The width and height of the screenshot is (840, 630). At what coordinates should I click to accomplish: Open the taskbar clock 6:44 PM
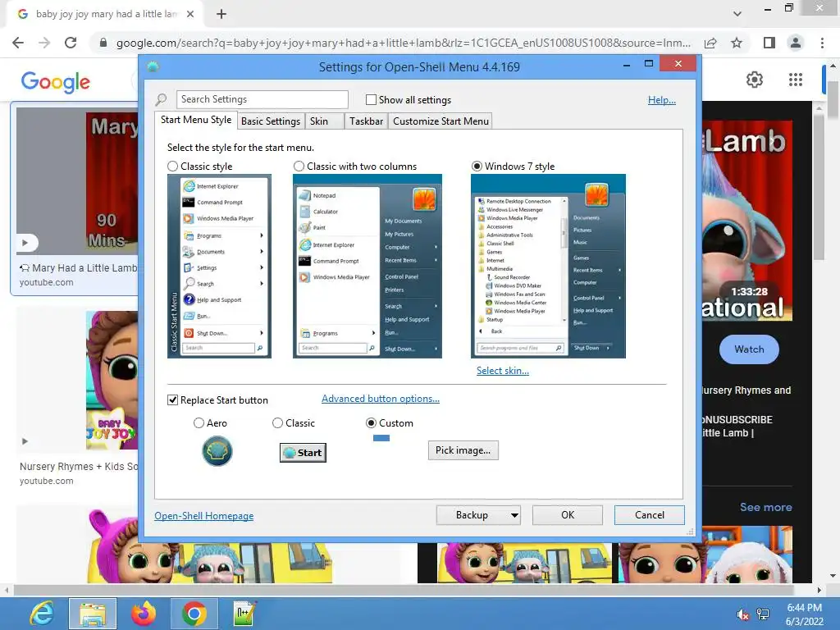click(804, 614)
